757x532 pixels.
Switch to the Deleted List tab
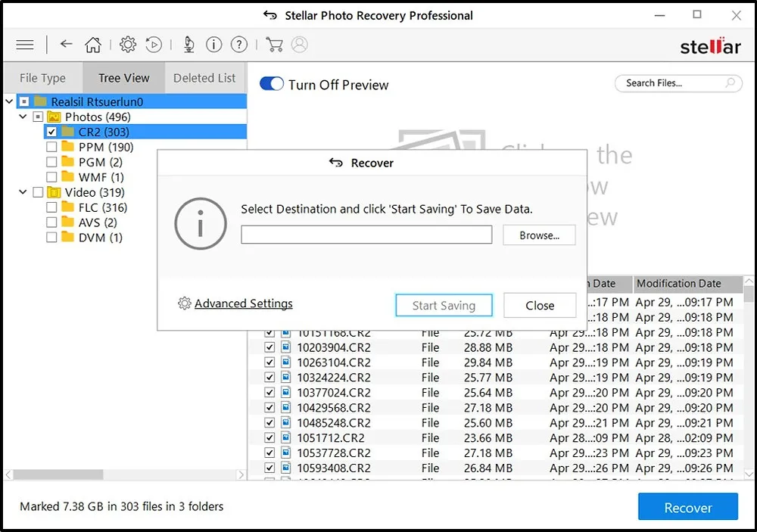pyautogui.click(x=204, y=78)
